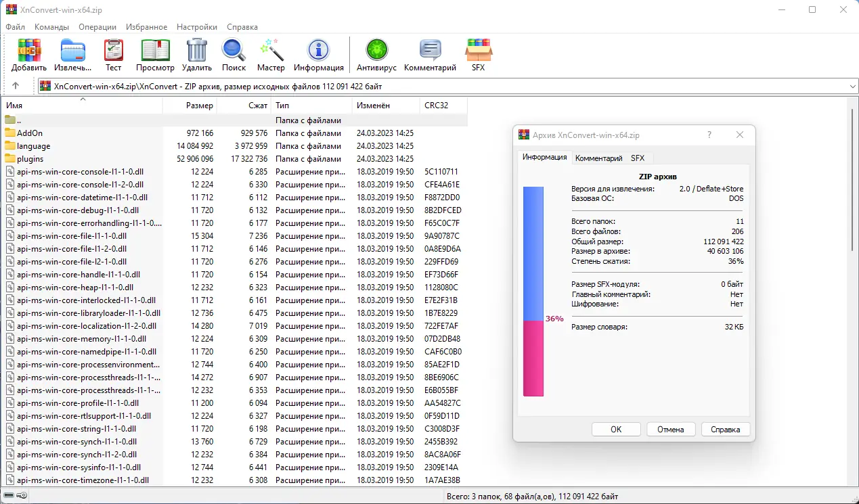Open the Справка menu

[242, 27]
